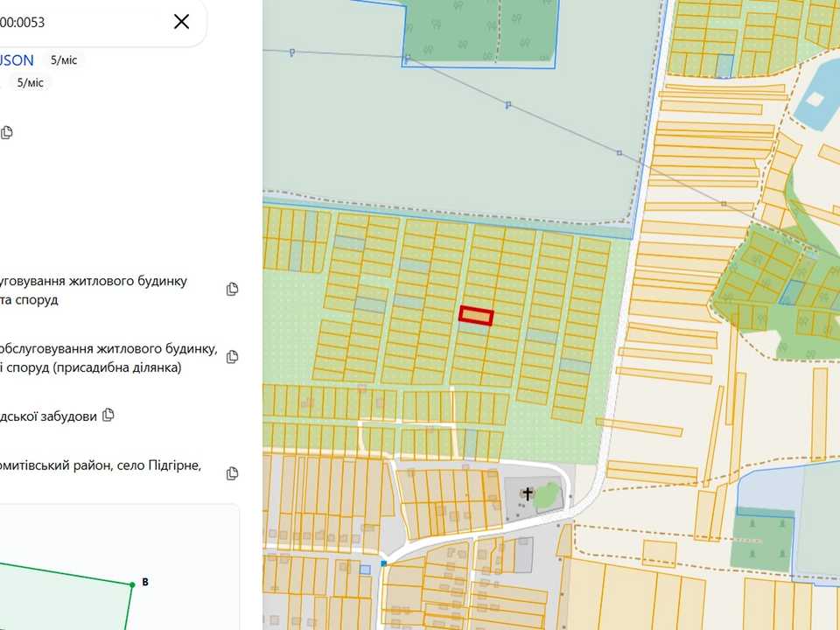The width and height of the screenshot is (840, 630).
Task: Click the cyan marker at the road junction
Action: point(383,563)
